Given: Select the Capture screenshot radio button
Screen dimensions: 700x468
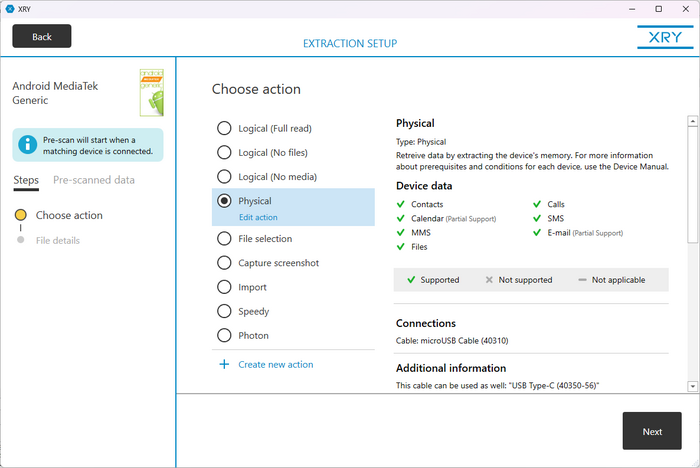Looking at the screenshot, I should point(225,263).
